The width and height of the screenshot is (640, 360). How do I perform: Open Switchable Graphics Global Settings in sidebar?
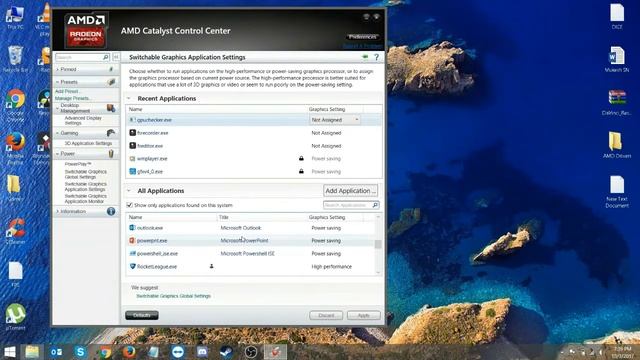point(85,174)
